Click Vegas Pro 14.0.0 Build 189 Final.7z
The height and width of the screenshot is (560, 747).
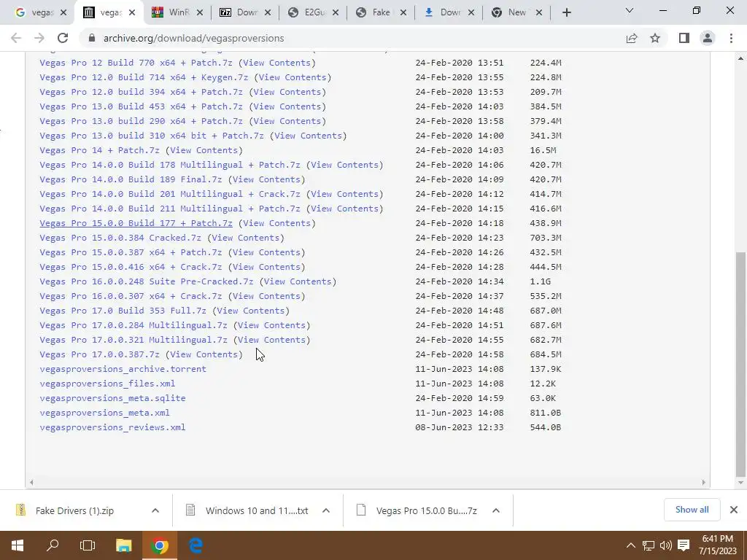click(x=131, y=179)
